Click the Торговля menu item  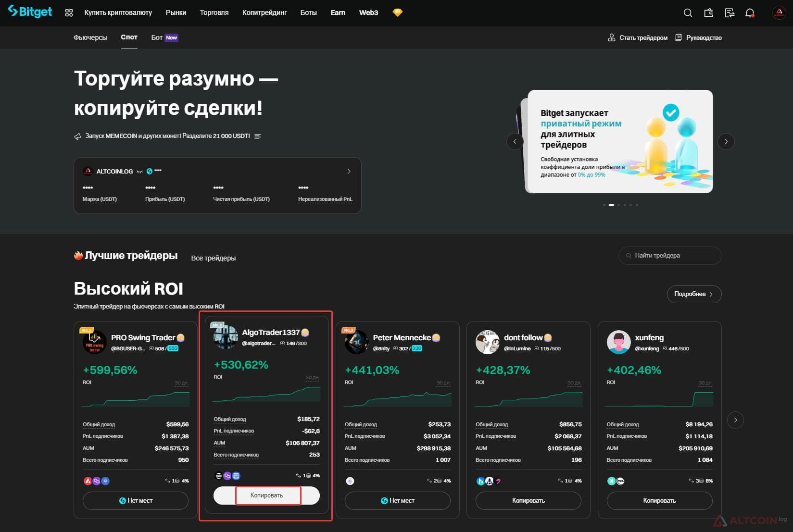tap(214, 12)
